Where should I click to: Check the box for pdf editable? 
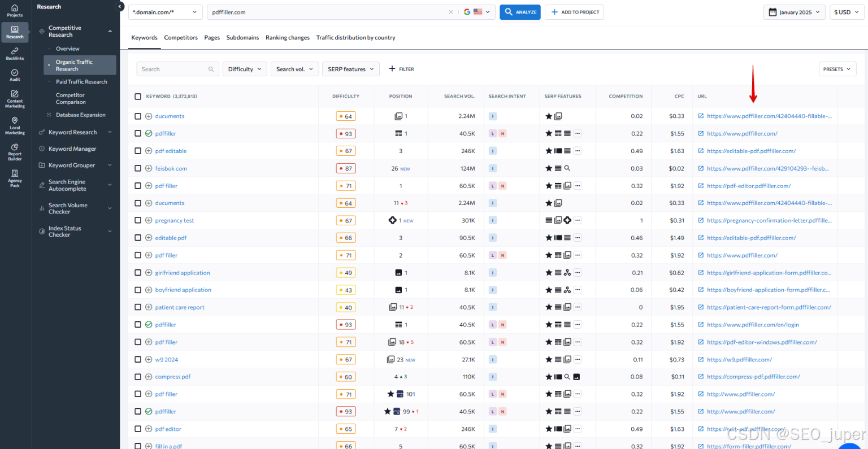(x=138, y=151)
